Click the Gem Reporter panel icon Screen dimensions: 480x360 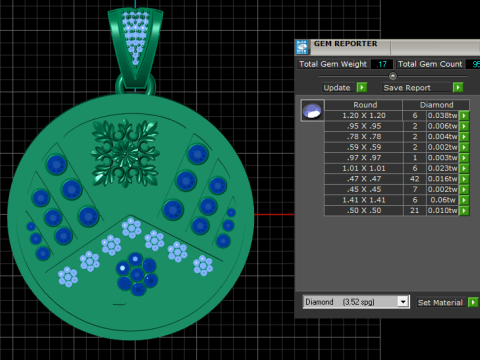tap(302, 47)
